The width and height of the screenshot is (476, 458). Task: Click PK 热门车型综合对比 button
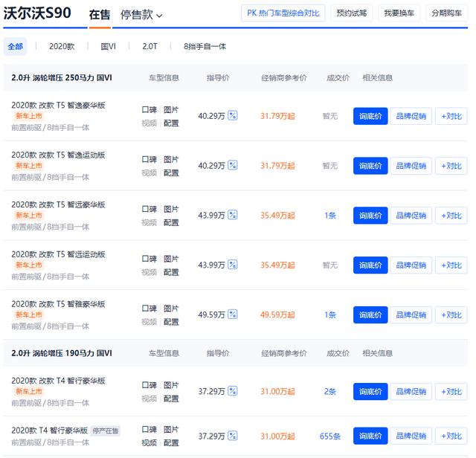tap(283, 13)
